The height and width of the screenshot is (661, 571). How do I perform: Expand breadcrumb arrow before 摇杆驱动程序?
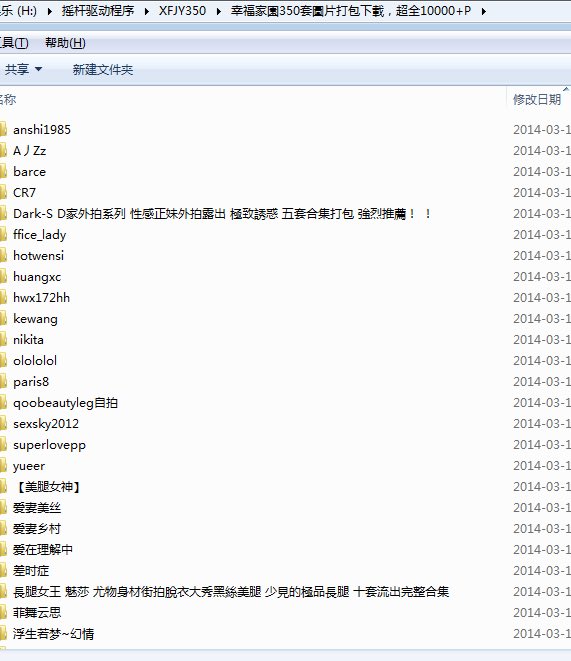coord(50,11)
